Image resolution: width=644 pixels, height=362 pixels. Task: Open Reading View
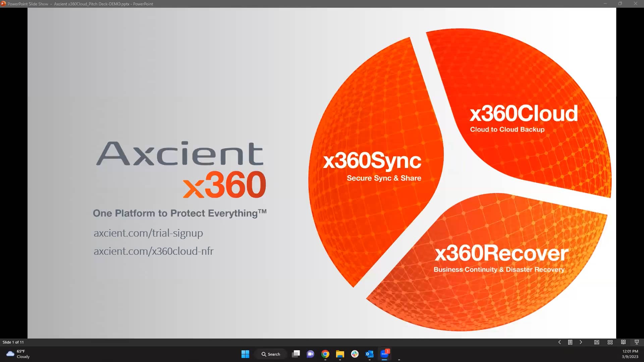pyautogui.click(x=624, y=342)
